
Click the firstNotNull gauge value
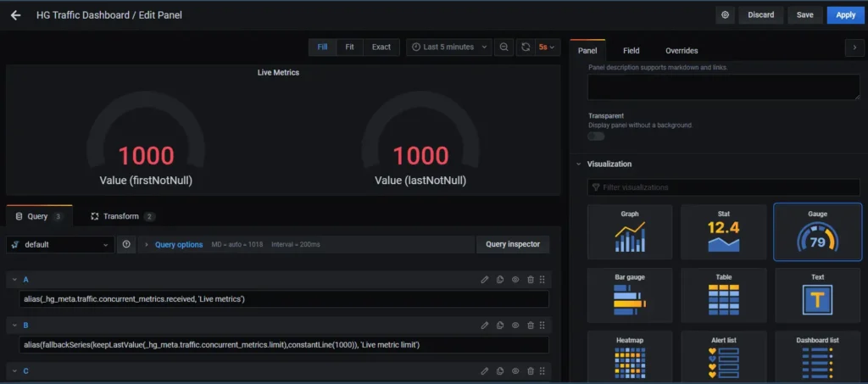(x=146, y=155)
